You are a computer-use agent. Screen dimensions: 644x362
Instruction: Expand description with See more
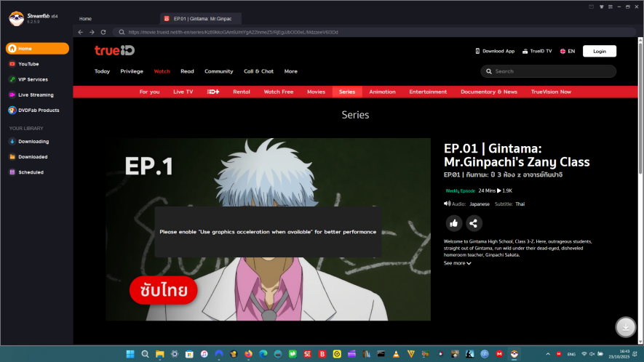[457, 263]
